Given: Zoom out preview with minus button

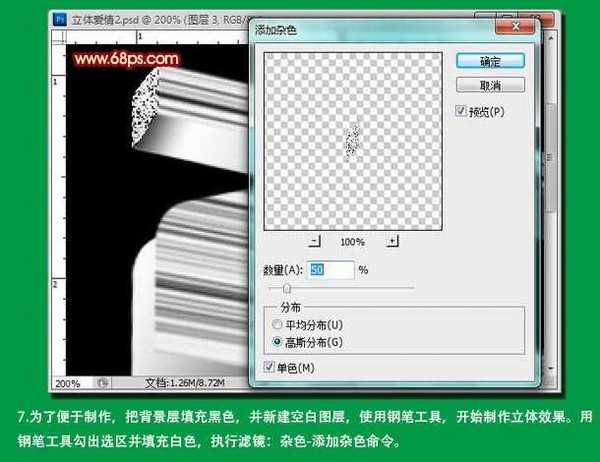Looking at the screenshot, I should [315, 242].
